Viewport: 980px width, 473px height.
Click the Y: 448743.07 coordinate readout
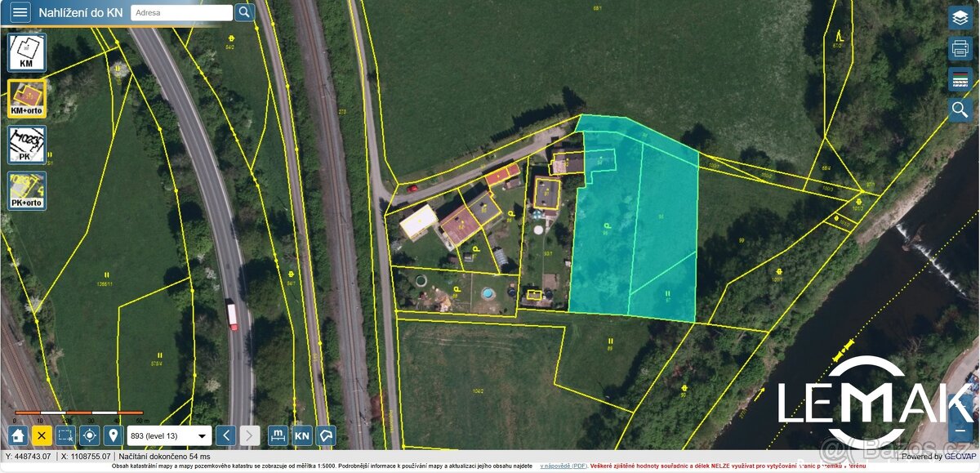click(29, 457)
